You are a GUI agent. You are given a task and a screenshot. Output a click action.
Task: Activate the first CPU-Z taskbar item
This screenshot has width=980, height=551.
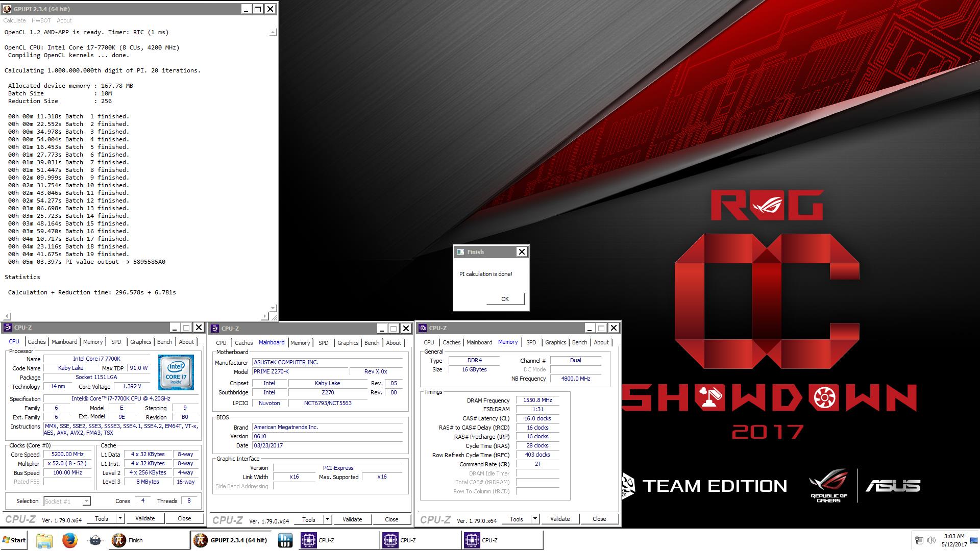pyautogui.click(x=338, y=540)
